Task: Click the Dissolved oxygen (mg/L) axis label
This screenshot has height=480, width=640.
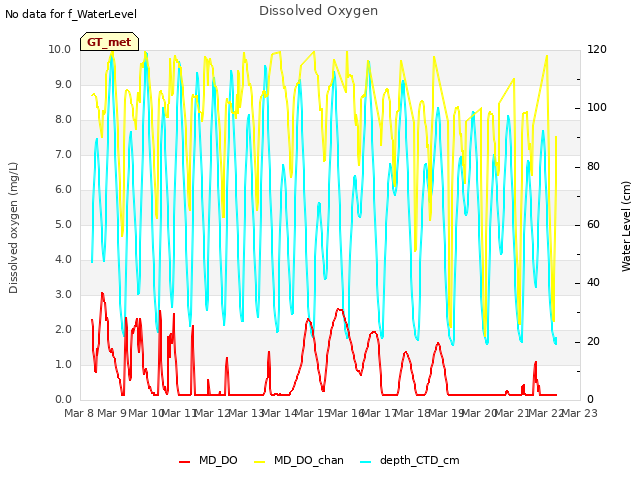Action: tap(13, 228)
